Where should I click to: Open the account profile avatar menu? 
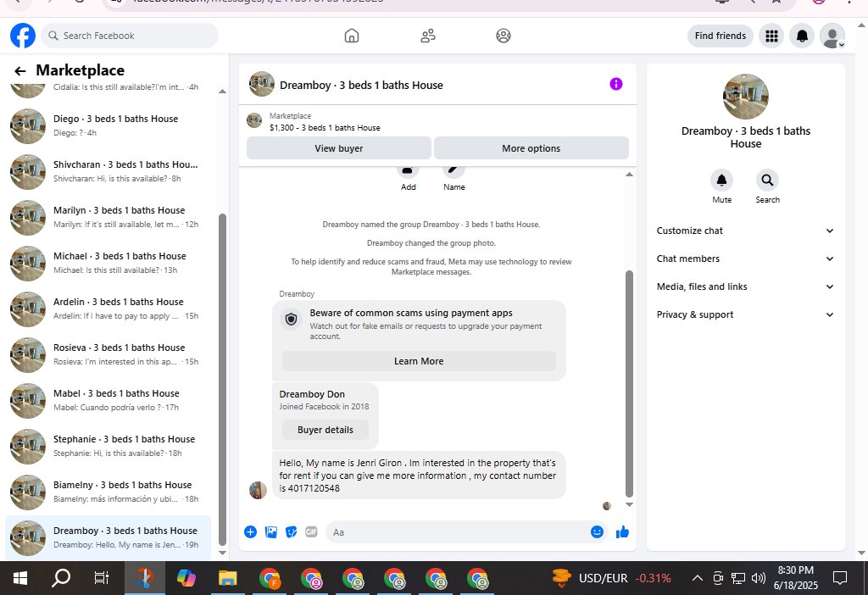tap(832, 36)
